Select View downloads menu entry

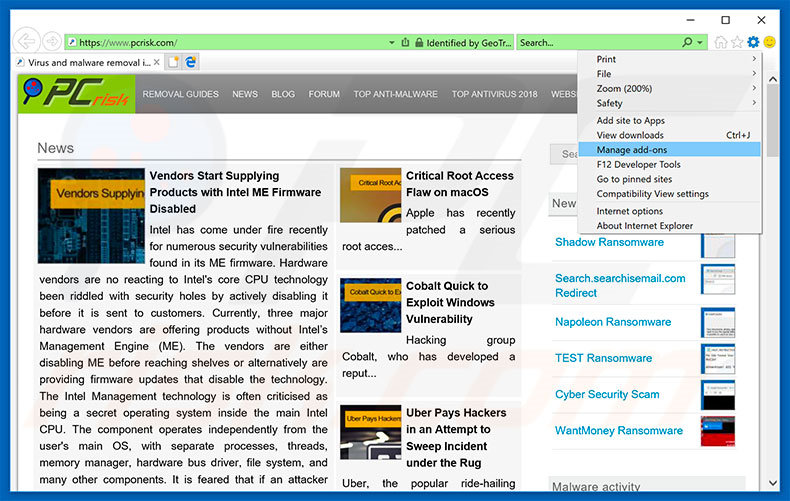coord(670,135)
